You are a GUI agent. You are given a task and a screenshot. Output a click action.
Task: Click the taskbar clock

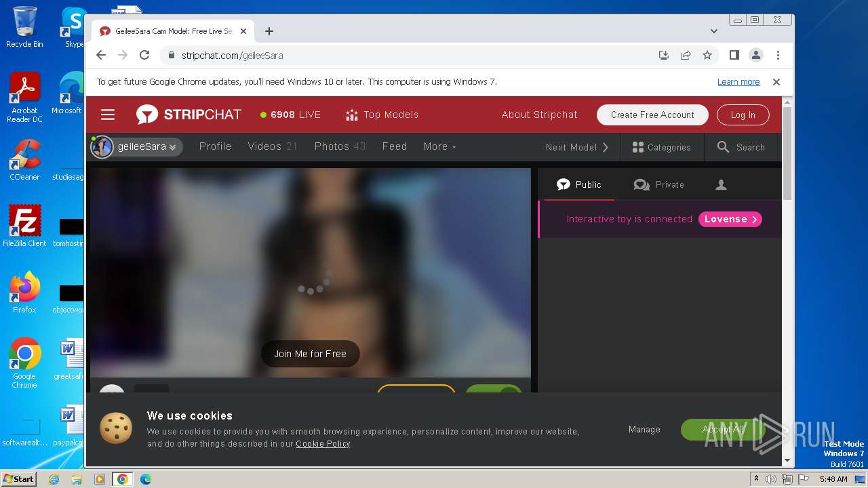tap(833, 479)
